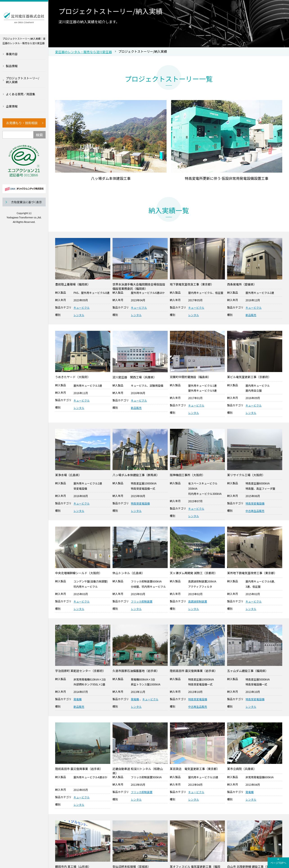The width and height of the screenshot is (289, 868).
Task: Open the 西条発電所 thumbnail
Action: 255,258
